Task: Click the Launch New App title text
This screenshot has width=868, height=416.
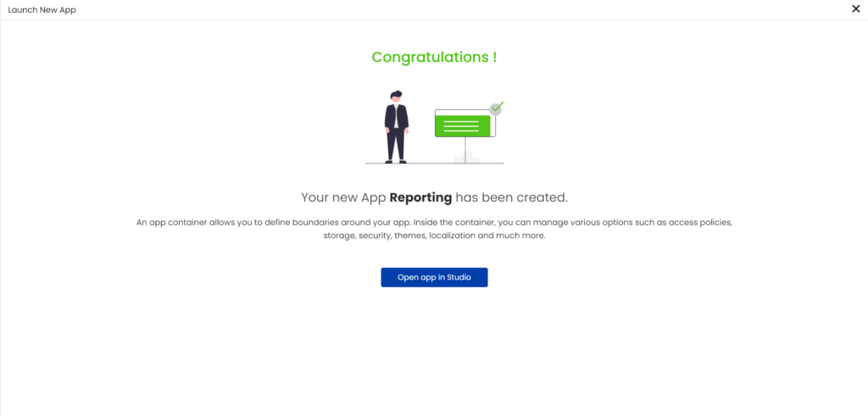Action: 42,10
